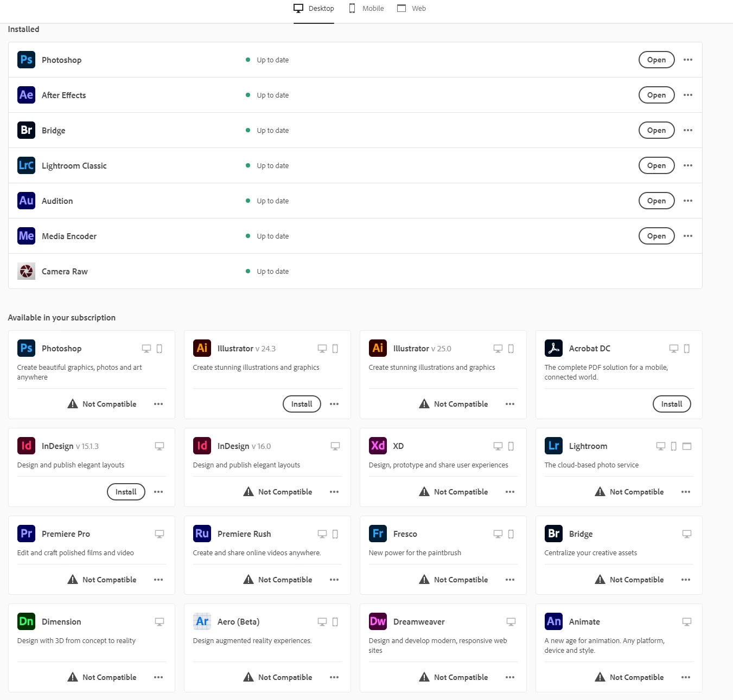
Task: Click the Dimension app icon
Action: [26, 621]
